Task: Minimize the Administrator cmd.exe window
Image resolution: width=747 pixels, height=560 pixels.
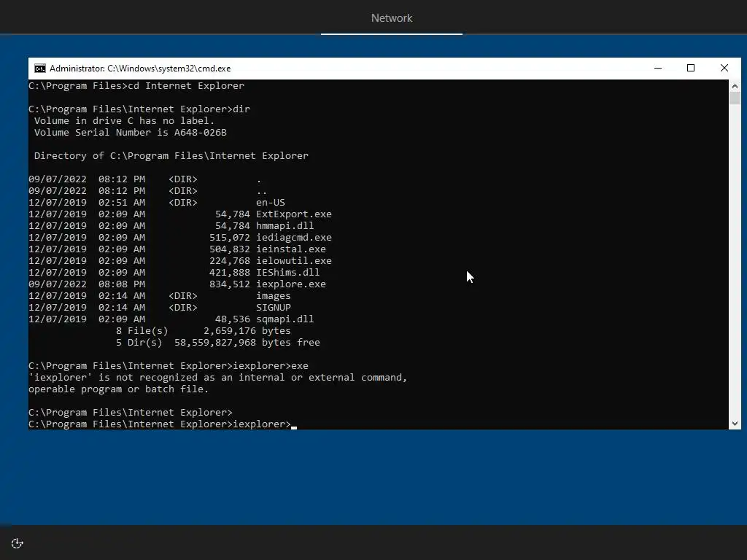Action: point(658,69)
